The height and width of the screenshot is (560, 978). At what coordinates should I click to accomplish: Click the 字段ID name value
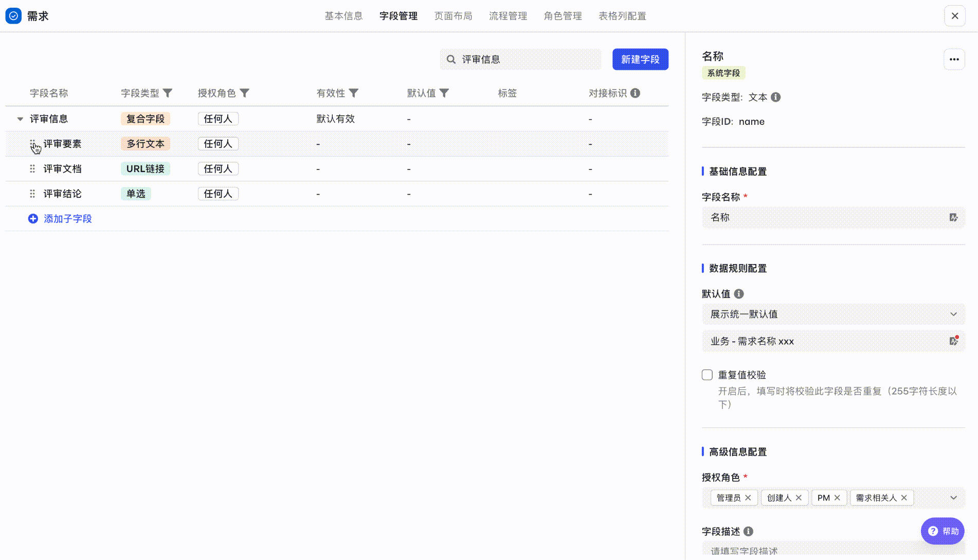coord(752,122)
